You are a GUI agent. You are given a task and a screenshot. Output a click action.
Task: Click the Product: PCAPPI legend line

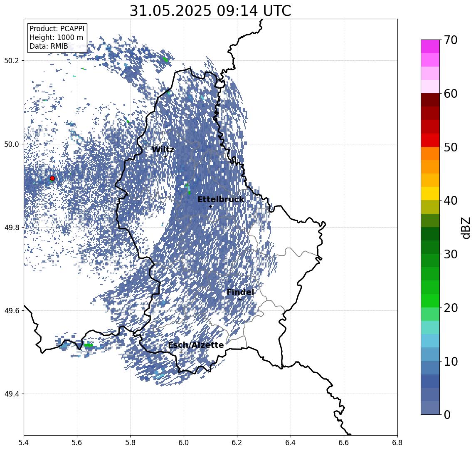(x=57, y=29)
